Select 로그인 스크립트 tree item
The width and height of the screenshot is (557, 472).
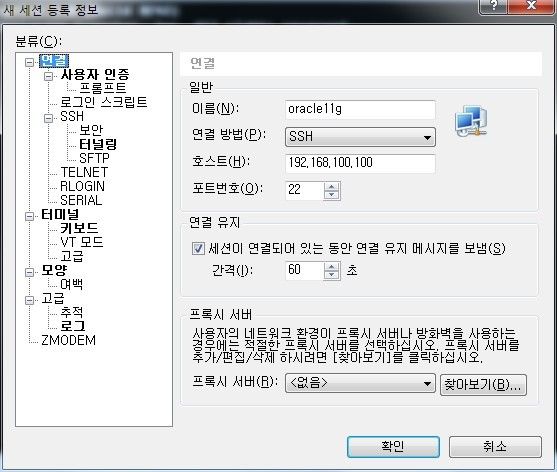coord(103,102)
